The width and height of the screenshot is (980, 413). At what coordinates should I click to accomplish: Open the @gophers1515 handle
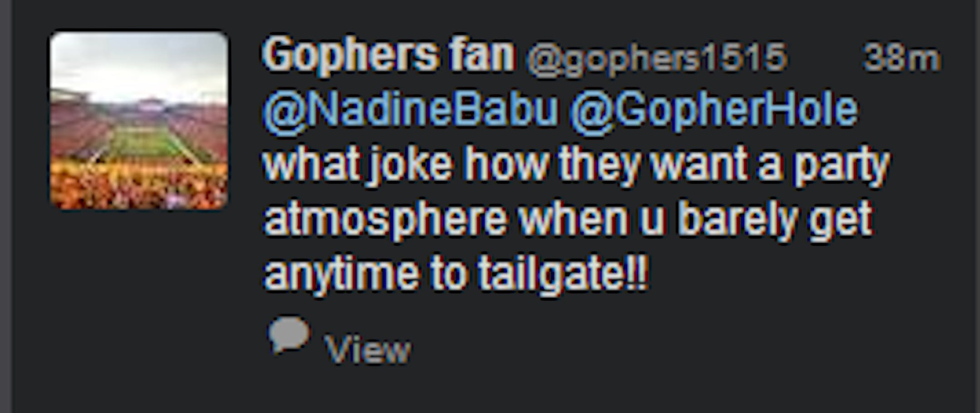coord(656,58)
